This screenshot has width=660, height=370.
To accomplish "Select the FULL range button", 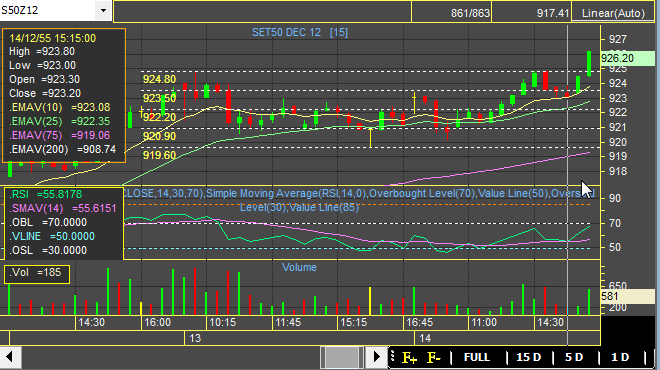I will pos(477,357).
